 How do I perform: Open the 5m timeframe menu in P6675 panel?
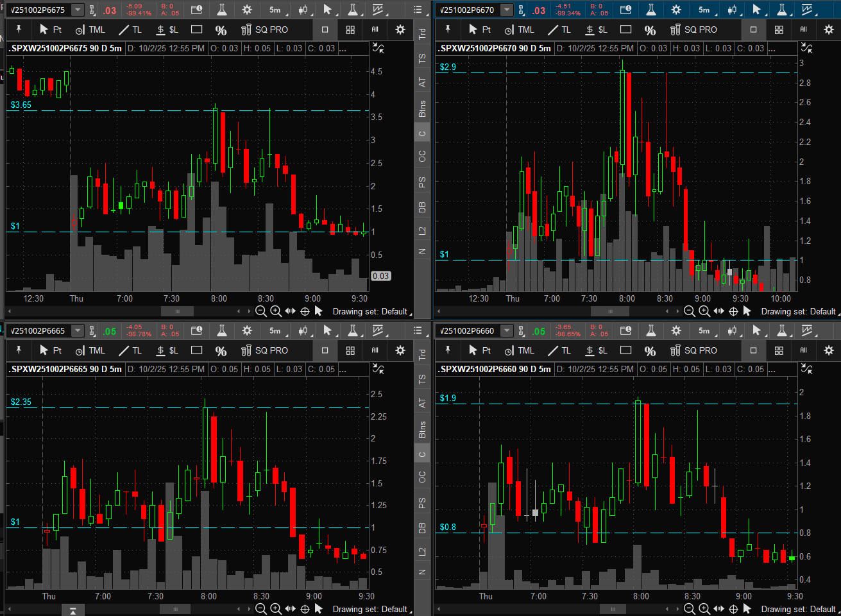tap(276, 10)
